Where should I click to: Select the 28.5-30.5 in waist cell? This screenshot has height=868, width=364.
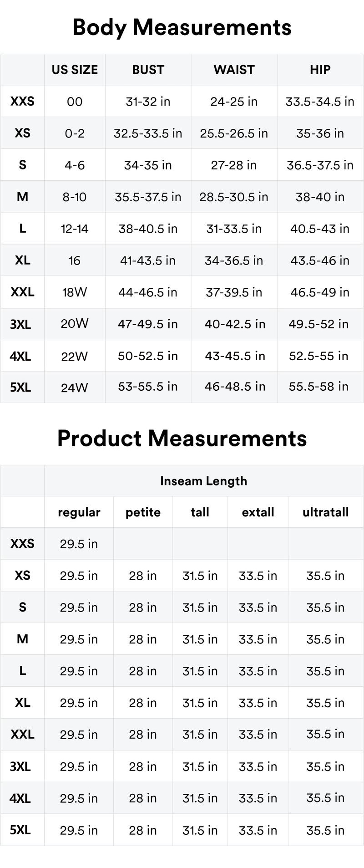234,197
